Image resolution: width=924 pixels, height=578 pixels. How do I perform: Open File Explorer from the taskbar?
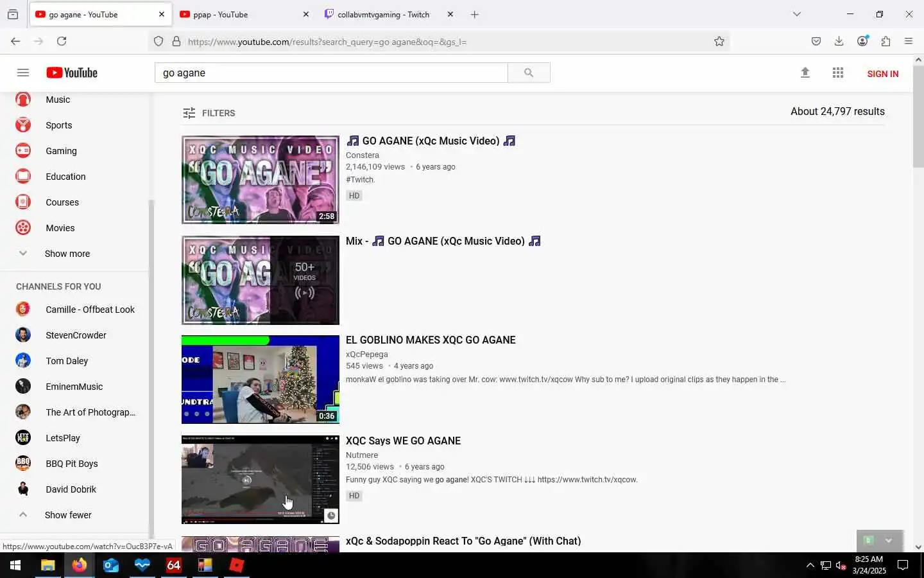48,565
